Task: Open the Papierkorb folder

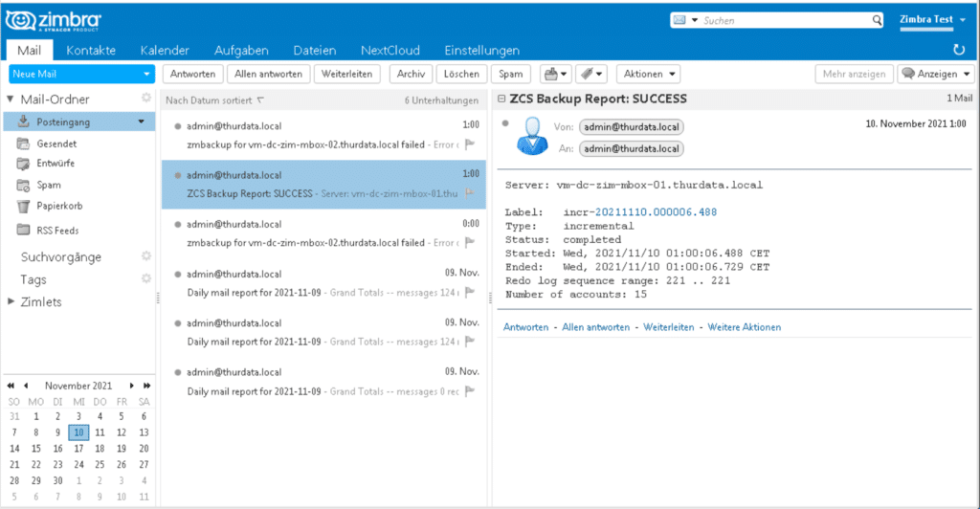Action: coord(59,206)
